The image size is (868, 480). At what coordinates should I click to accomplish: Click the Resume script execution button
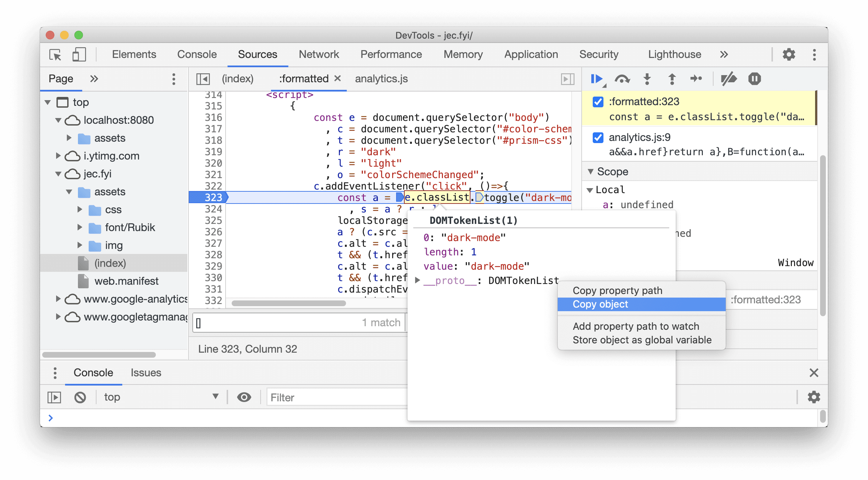598,79
